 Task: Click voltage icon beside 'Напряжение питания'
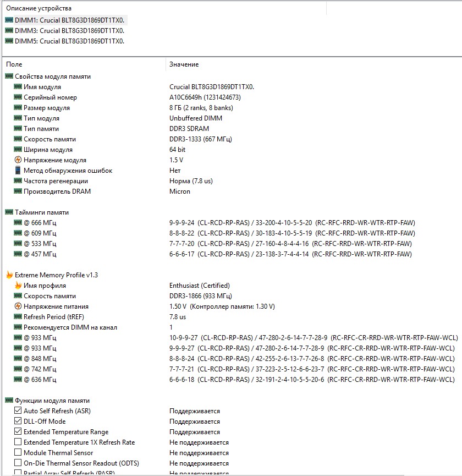click(x=18, y=306)
